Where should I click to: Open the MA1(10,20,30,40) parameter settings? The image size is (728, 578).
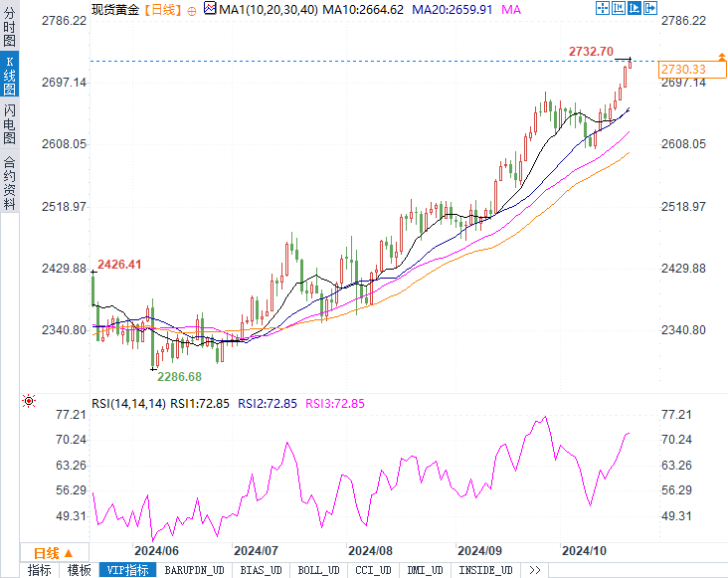264,9
